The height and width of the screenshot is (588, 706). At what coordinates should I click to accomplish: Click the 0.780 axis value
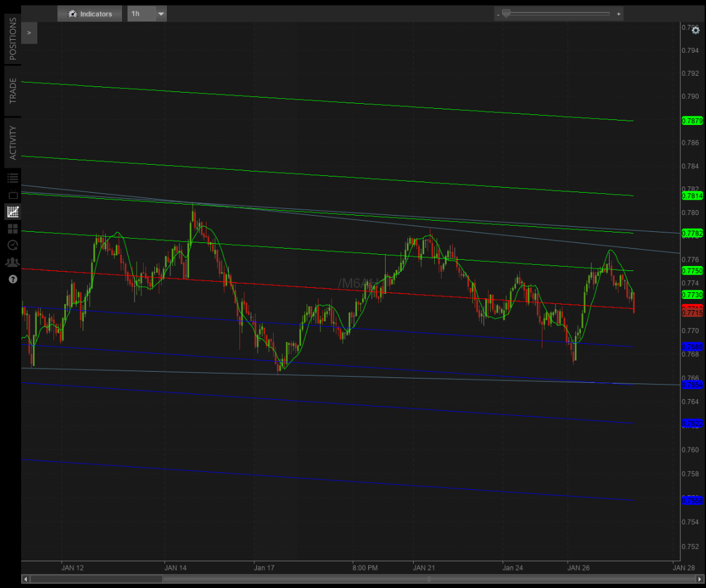(690, 213)
